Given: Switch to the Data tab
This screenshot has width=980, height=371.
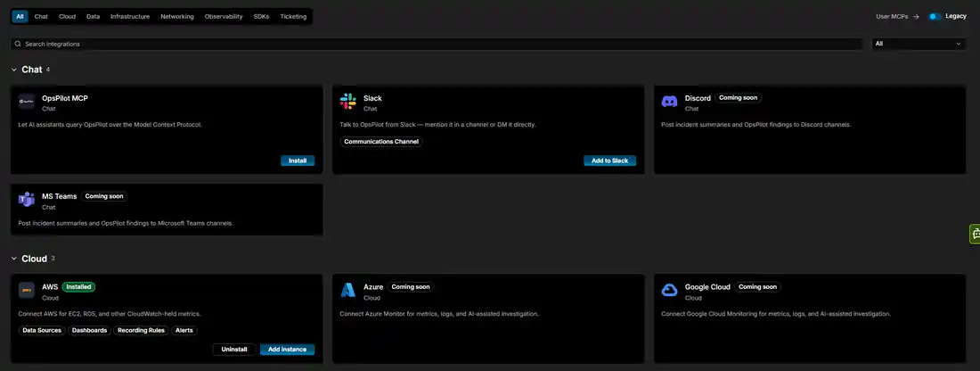Looking at the screenshot, I should coord(94,16).
